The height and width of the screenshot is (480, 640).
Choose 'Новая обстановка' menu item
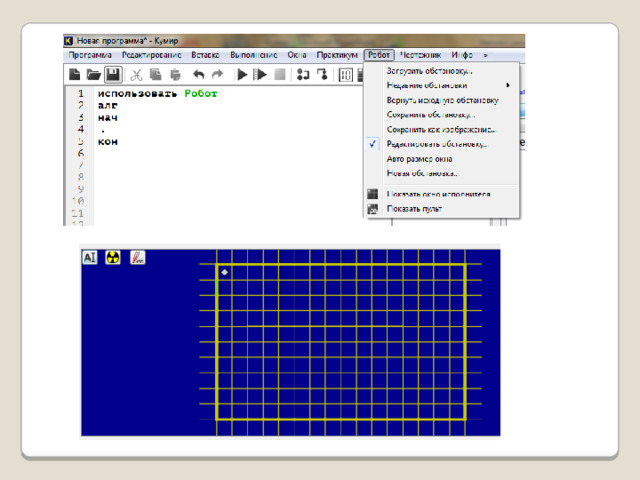[422, 173]
